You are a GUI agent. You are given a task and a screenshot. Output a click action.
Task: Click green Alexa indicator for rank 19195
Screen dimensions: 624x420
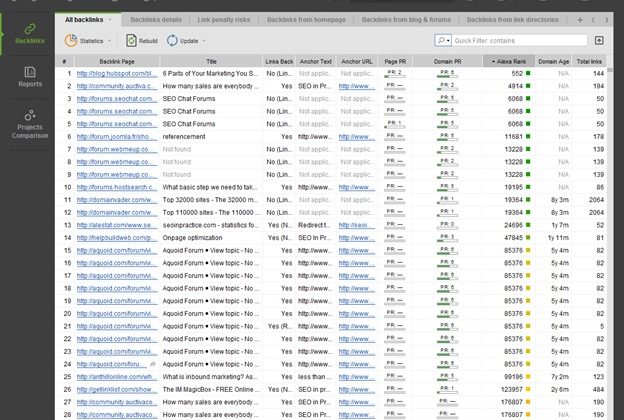pos(528,187)
